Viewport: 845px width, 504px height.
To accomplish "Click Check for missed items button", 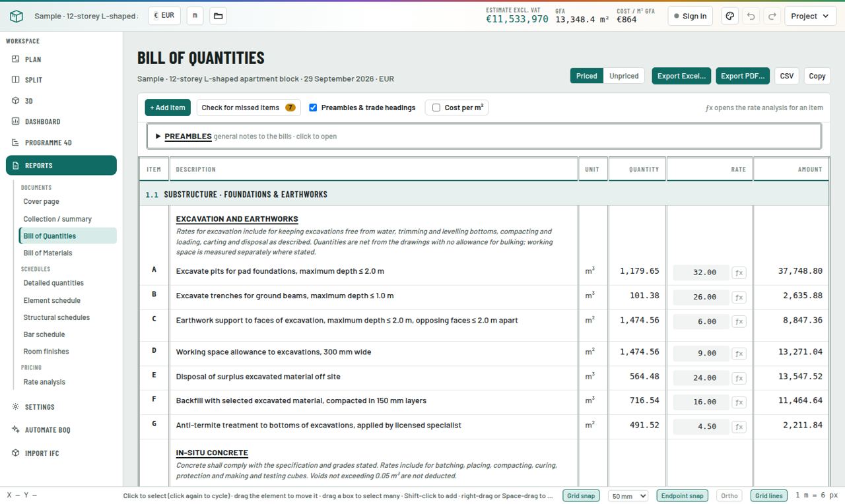I will tap(249, 108).
